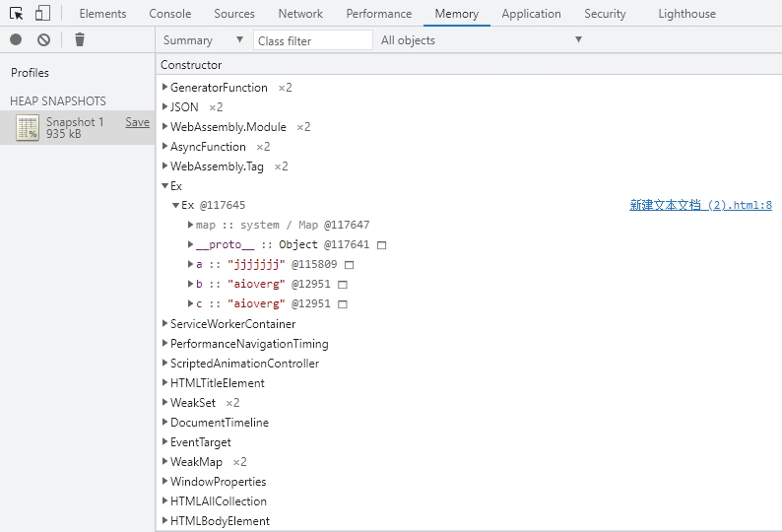Open the Summary view dropdown
This screenshot has height=532, width=782.
coord(204,40)
